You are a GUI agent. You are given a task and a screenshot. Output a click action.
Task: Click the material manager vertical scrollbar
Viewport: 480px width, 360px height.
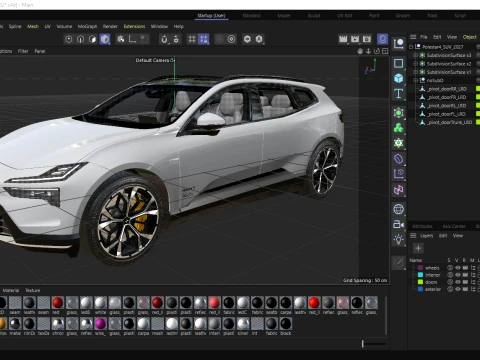pos(386,315)
